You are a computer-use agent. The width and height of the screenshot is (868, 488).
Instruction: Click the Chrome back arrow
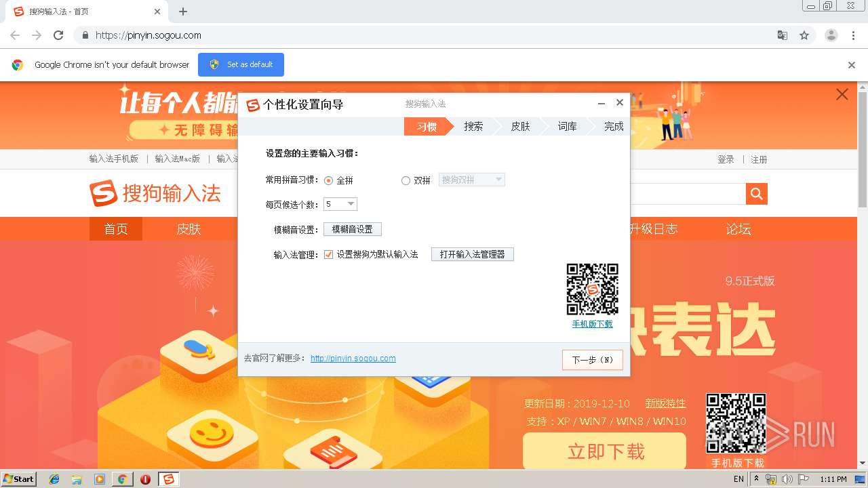15,35
